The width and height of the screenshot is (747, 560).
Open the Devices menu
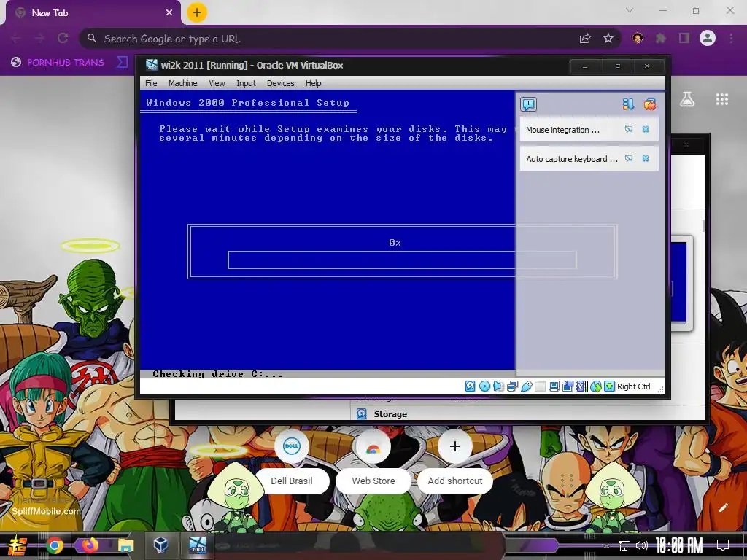pyautogui.click(x=281, y=83)
